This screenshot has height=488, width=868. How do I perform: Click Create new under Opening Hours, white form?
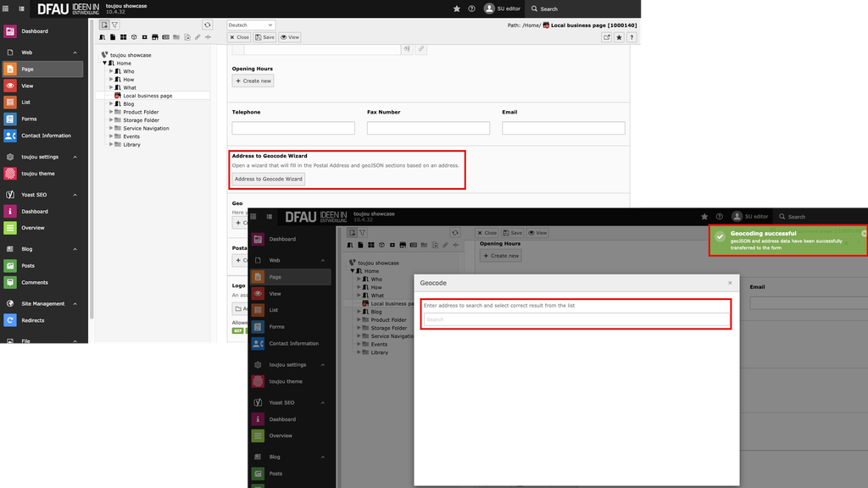[x=253, y=81]
